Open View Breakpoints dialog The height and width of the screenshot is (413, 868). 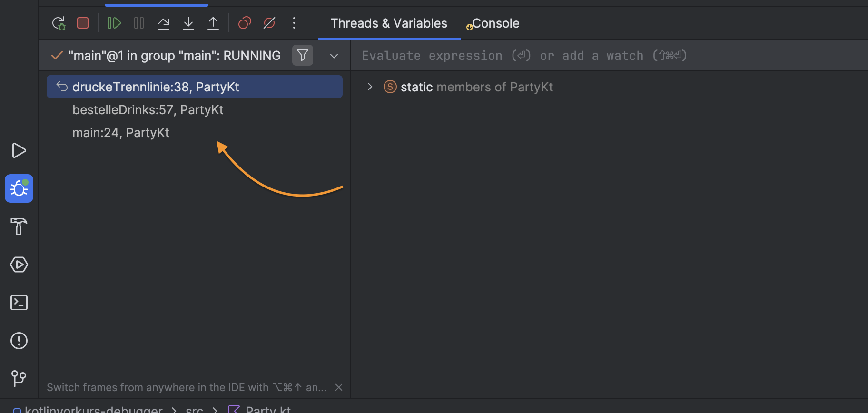[245, 23]
